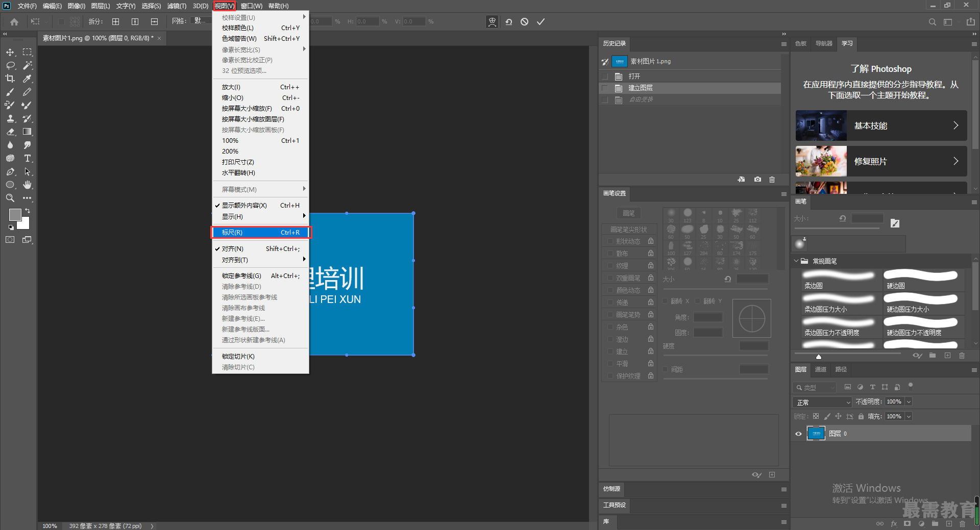The width and height of the screenshot is (980, 530).
Task: Choose 锁定参考线(G) menu item
Action: pyautogui.click(x=260, y=275)
